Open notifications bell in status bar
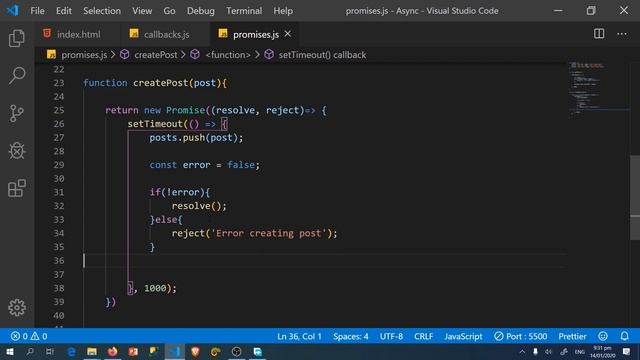The image size is (640, 360). [x=624, y=336]
